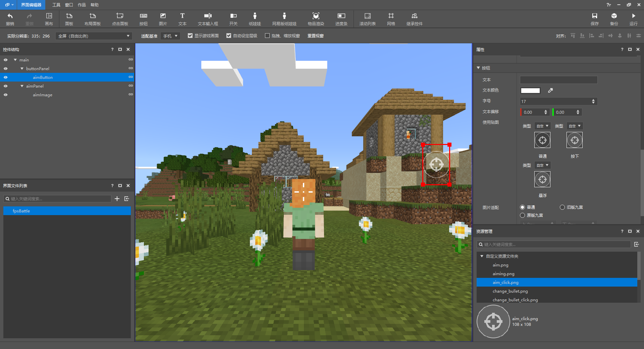Screen dimensions: 644x349
Task: Insert a Button (按钮) control
Action: click(x=144, y=19)
